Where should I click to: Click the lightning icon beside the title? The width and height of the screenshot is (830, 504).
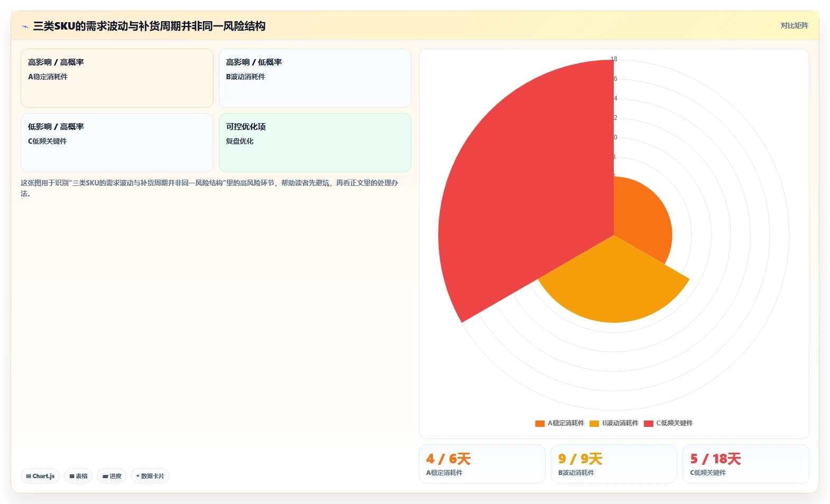[x=25, y=26]
